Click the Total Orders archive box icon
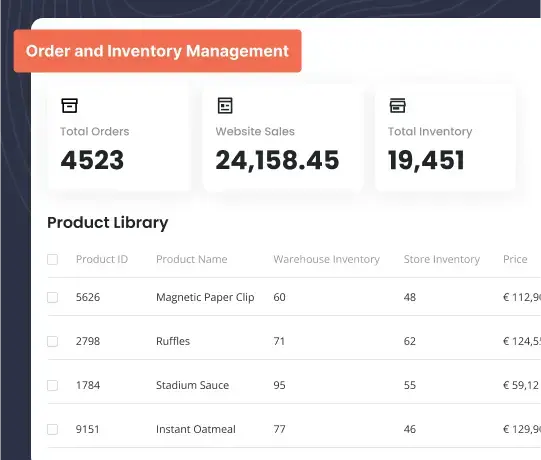 pyautogui.click(x=69, y=106)
